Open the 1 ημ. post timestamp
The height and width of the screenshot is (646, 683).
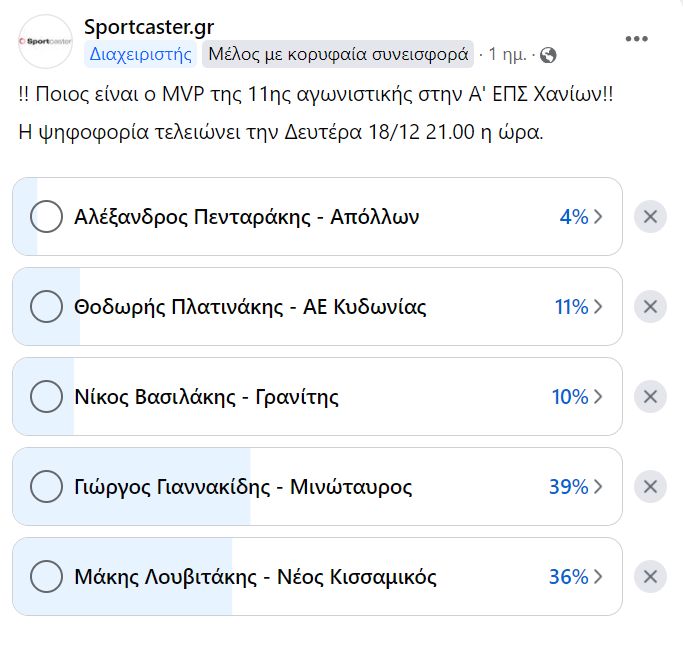click(508, 55)
